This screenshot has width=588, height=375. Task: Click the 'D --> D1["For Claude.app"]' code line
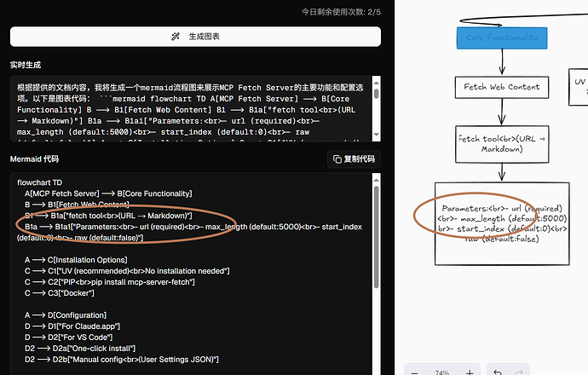pos(72,326)
